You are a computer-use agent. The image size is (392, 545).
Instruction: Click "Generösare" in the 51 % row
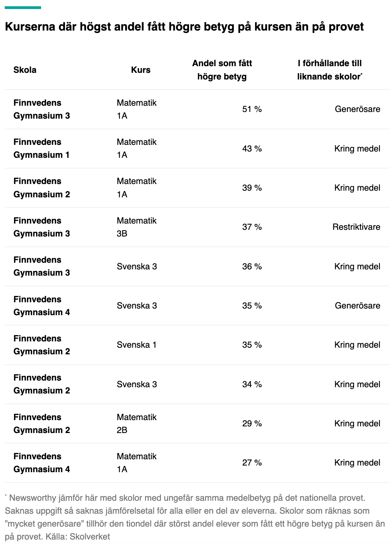(x=357, y=109)
